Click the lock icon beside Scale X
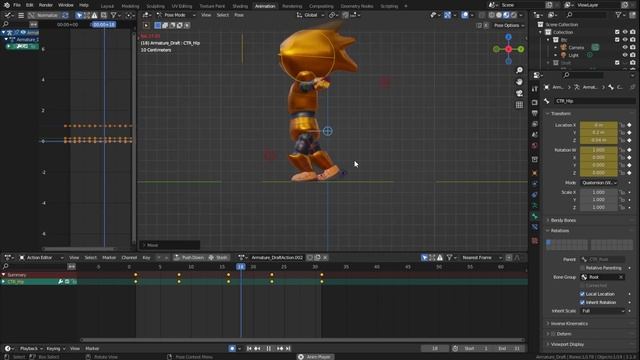This screenshot has width=640, height=360. pos(622,192)
